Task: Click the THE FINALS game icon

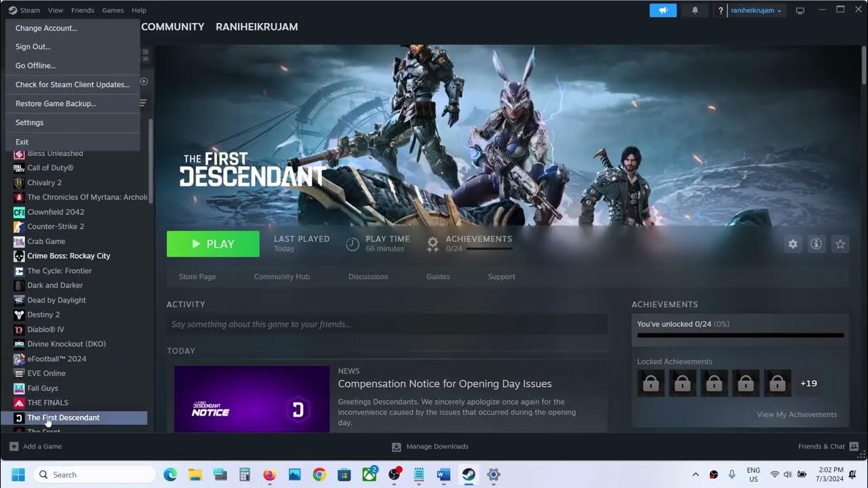Action: pos(19,403)
